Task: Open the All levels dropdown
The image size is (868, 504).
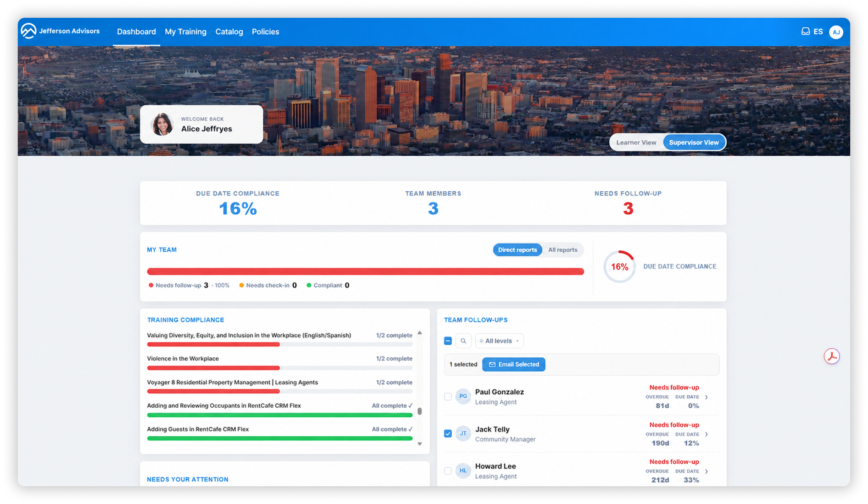Action: coord(499,341)
